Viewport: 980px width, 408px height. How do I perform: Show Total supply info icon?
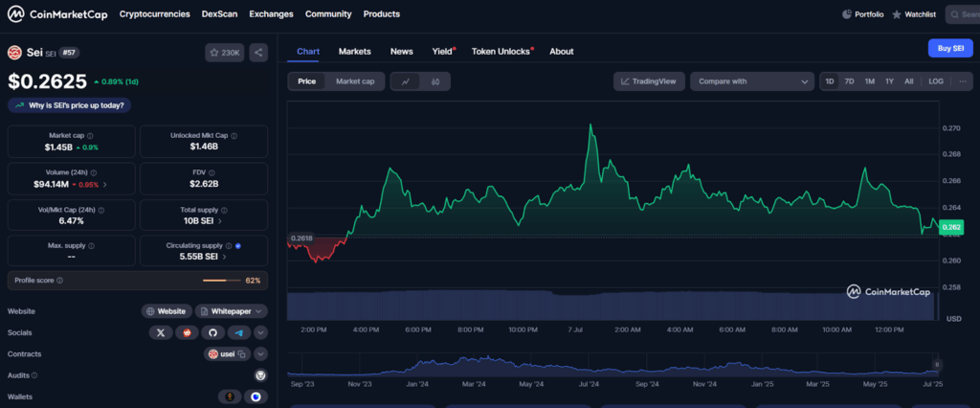click(224, 211)
